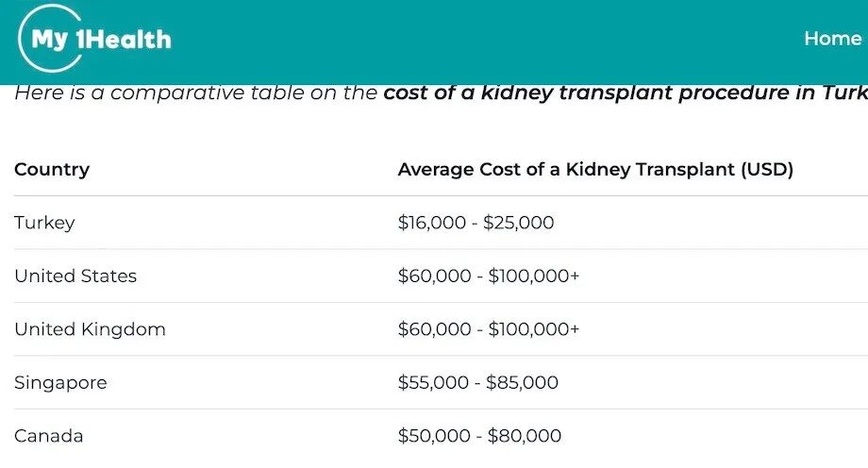
Task: Select the Canada row label
Action: [x=49, y=436]
